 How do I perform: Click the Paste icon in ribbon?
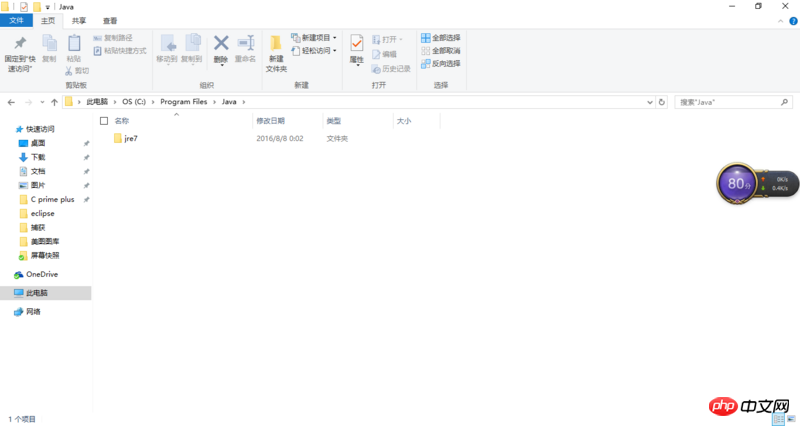point(74,43)
